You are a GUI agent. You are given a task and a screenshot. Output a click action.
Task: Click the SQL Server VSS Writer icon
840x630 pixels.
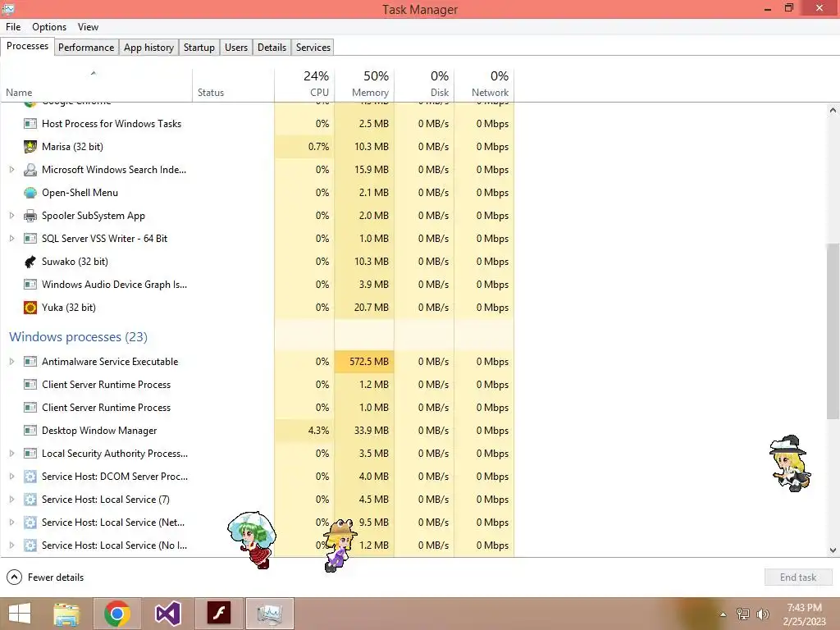[30, 239]
